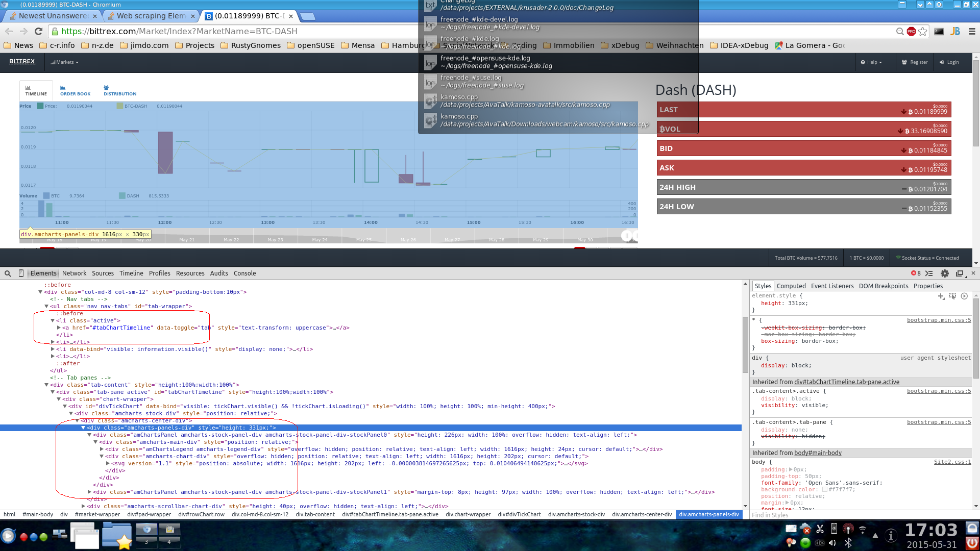The image size is (980, 551).
Task: Toggle DevTools device mode phone icon
Action: [21, 273]
